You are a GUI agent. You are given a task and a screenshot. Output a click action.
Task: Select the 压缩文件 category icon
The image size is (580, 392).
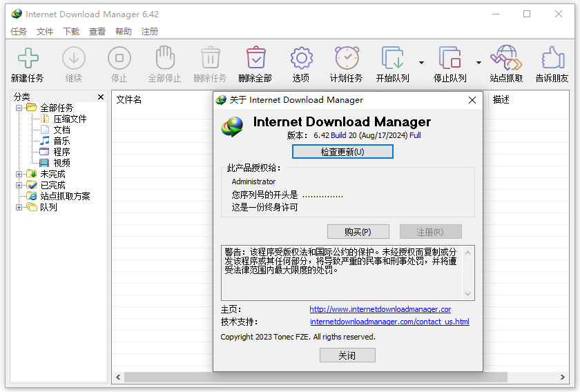45,119
